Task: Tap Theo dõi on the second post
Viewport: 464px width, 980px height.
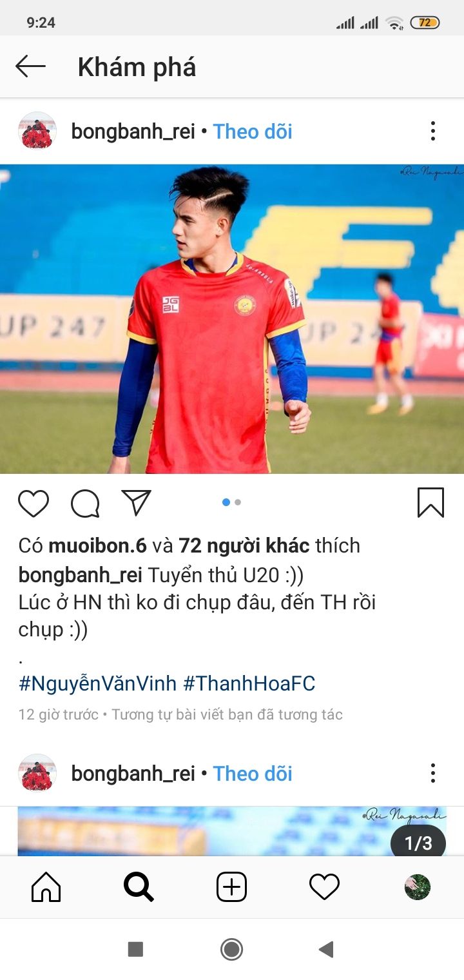Action: click(253, 774)
